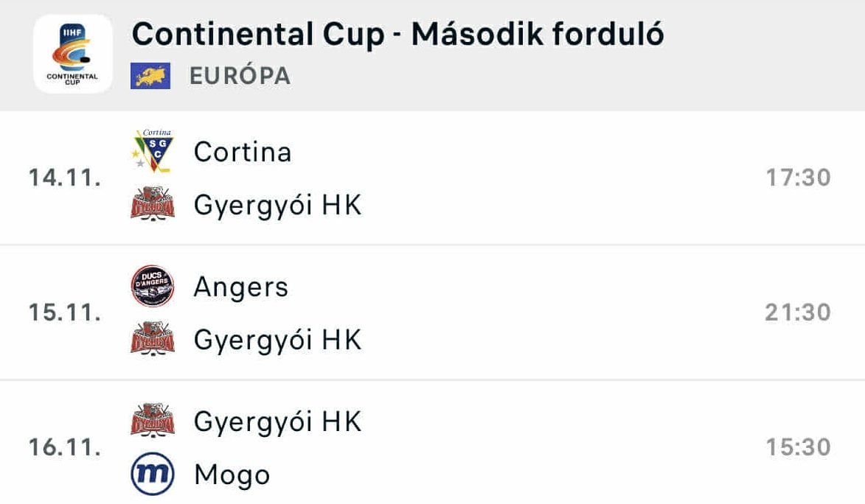
Task: Click the IIHF Continental Cup logo
Action: [73, 54]
